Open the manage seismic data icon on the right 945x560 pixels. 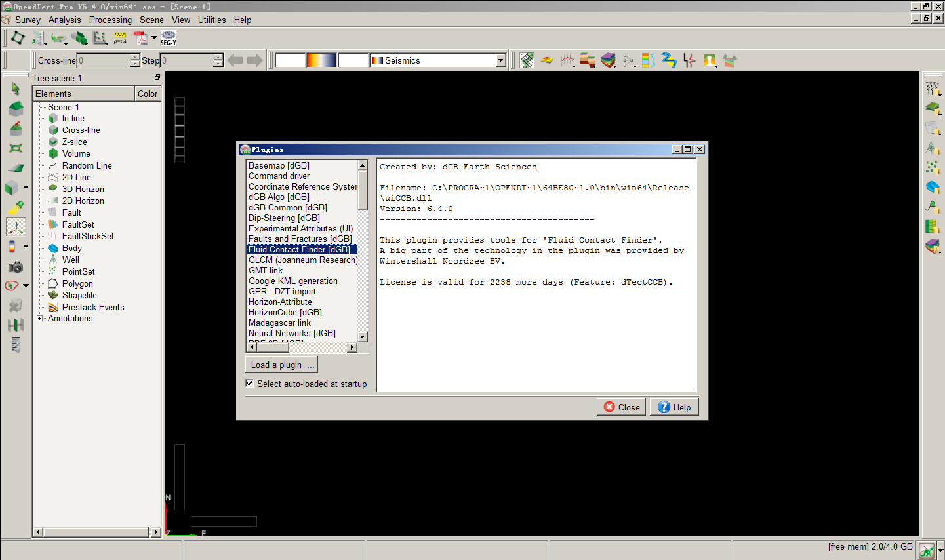pyautogui.click(x=933, y=89)
